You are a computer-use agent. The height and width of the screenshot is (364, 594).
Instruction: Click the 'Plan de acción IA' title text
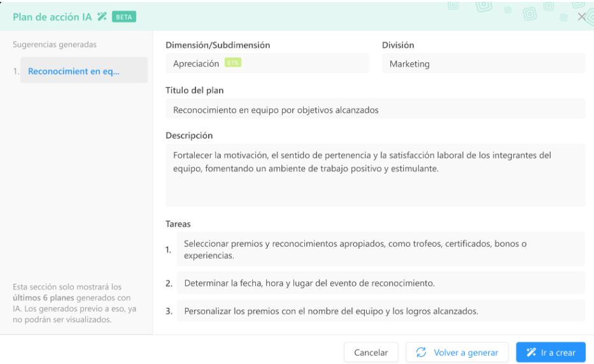coord(52,17)
